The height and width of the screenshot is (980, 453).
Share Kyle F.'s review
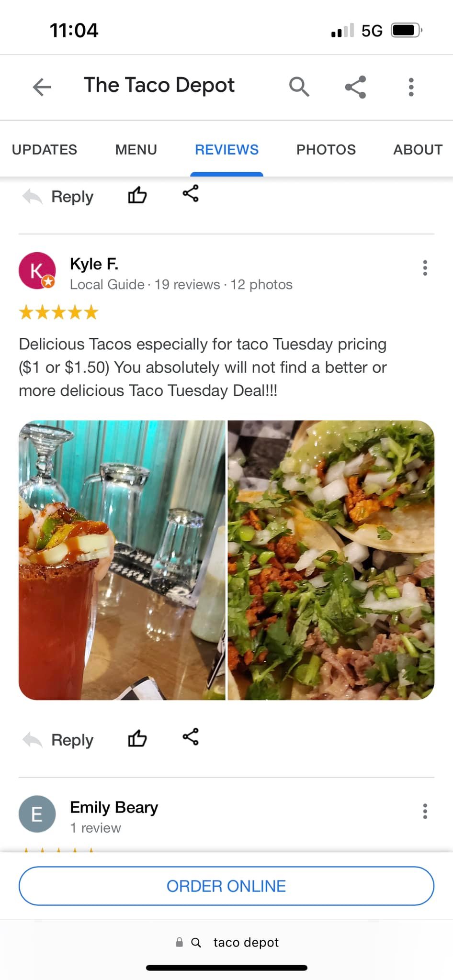(x=191, y=737)
